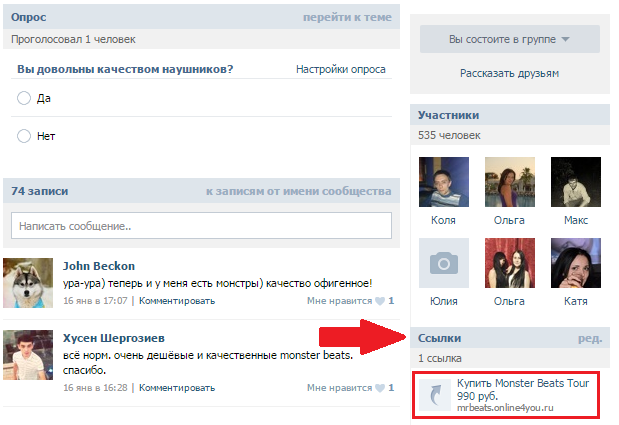Open member name "Юлия"
Viewport: 619px width, 425px height.
tap(444, 301)
